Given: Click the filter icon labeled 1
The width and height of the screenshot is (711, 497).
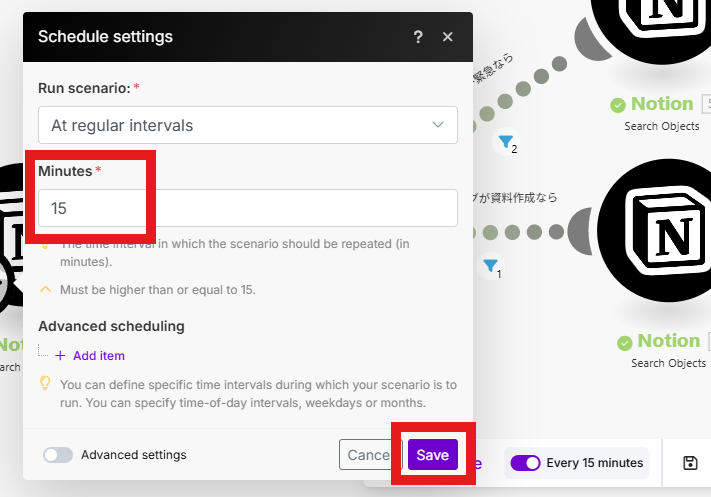Looking at the screenshot, I should (x=491, y=267).
